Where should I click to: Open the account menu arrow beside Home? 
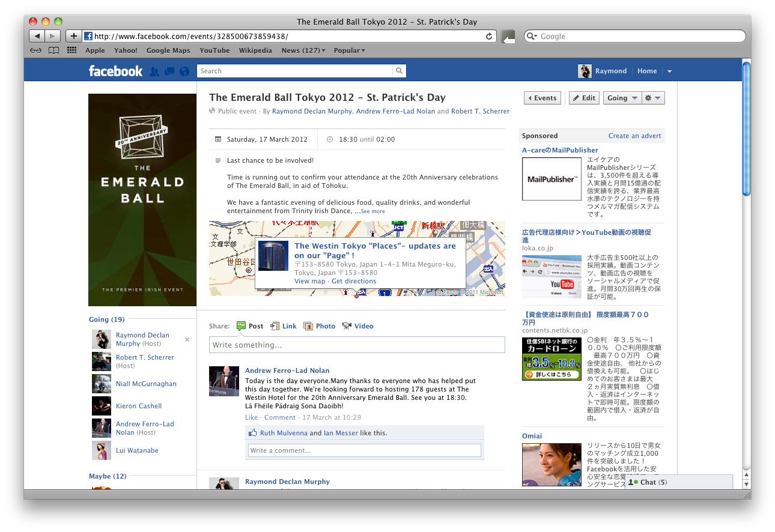pyautogui.click(x=669, y=71)
